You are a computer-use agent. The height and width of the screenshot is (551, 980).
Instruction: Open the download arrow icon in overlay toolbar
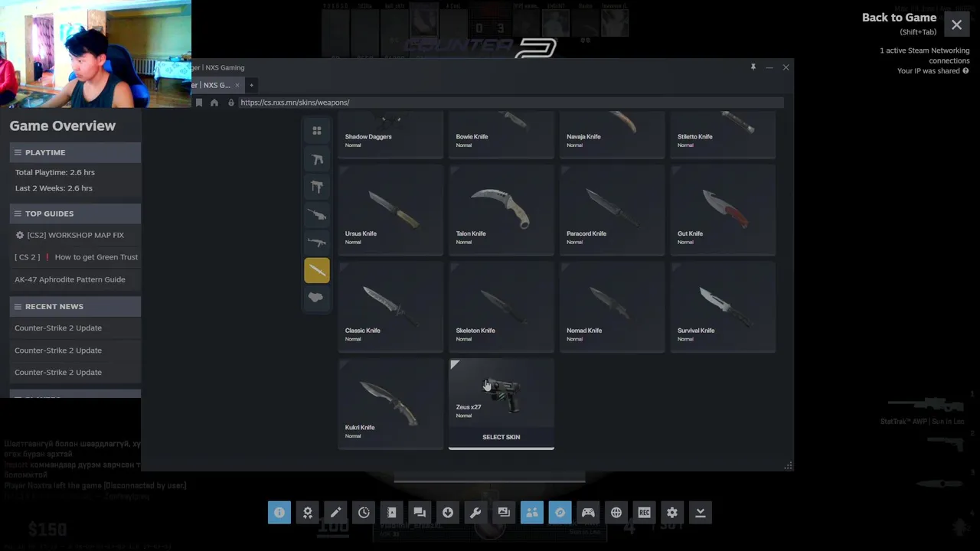(448, 513)
